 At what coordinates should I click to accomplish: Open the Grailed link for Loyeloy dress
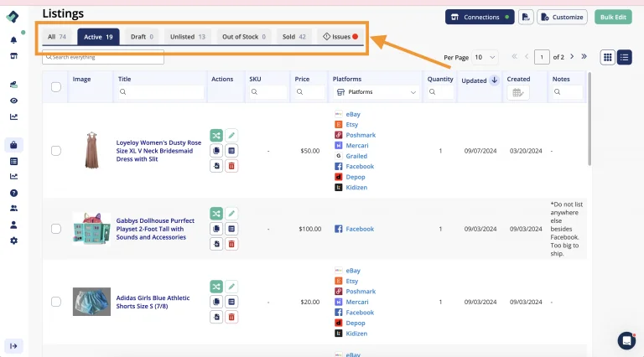(x=356, y=156)
